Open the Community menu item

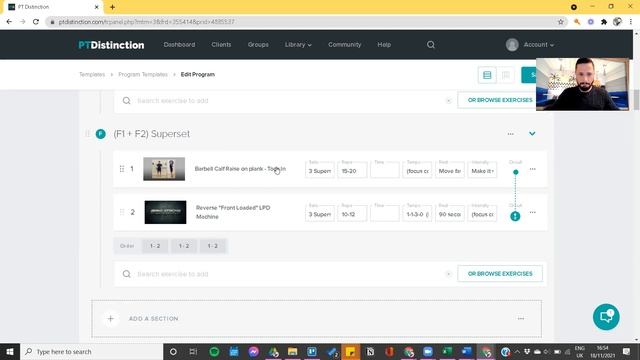[344, 45]
